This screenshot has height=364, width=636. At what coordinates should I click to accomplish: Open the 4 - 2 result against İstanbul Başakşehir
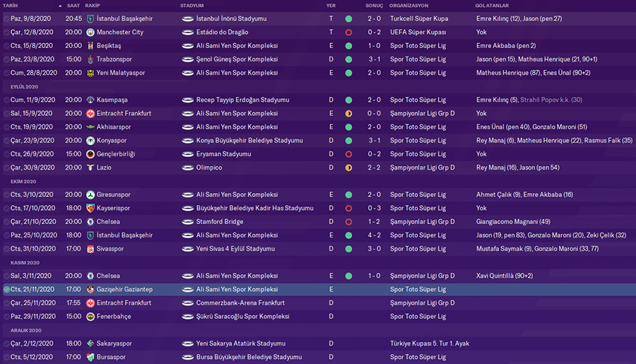tap(374, 235)
